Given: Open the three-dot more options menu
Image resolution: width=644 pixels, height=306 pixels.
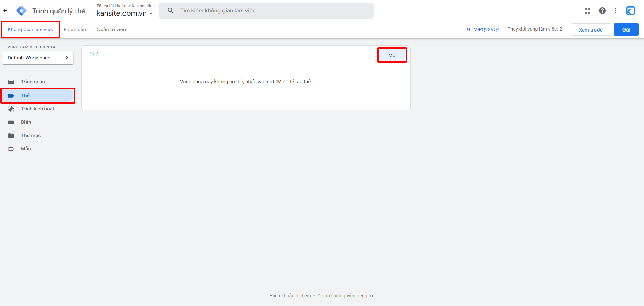Looking at the screenshot, I should (616, 11).
